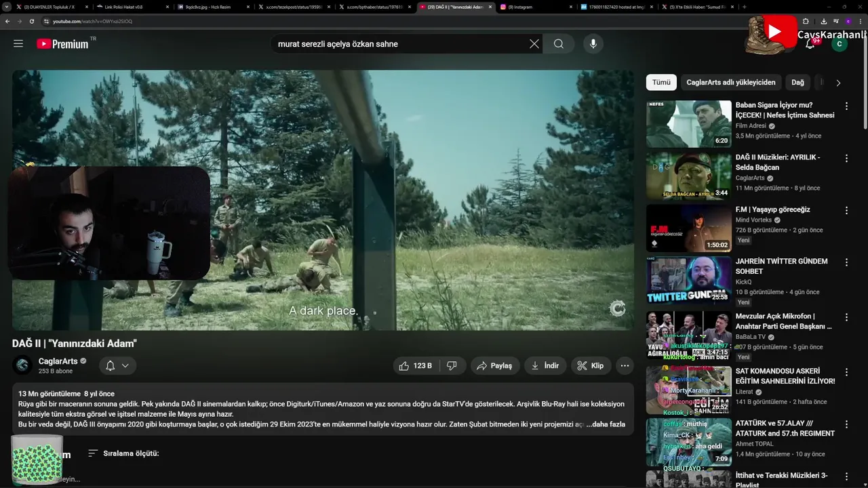Open F.M Yaşayıp göreceğiz thumbnail
This screenshot has height=488, width=868.
coord(688,228)
